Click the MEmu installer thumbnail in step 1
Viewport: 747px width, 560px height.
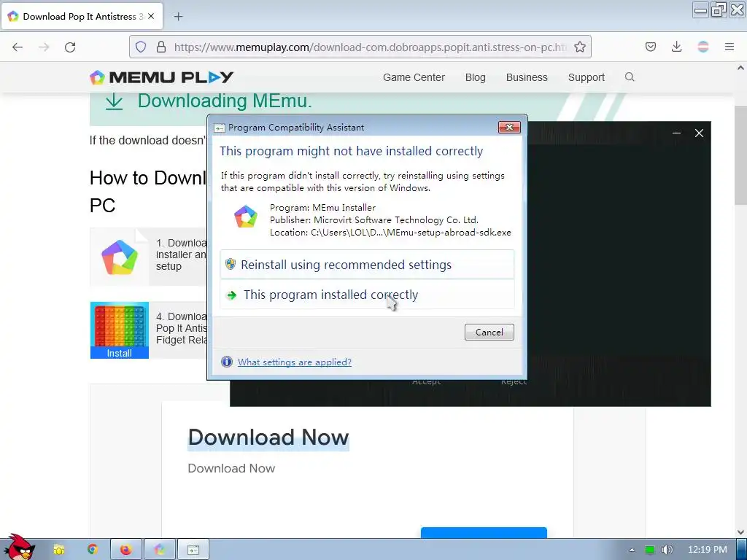pos(120,257)
